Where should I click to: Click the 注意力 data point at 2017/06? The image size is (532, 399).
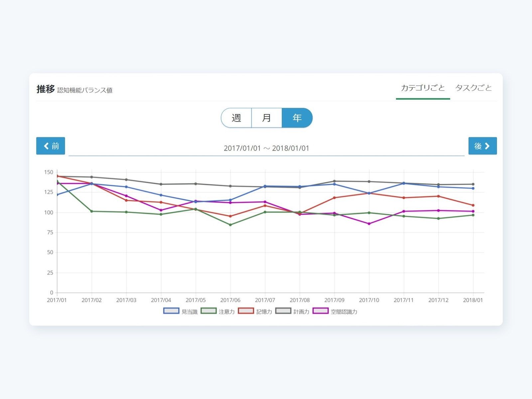pyautogui.click(x=230, y=225)
